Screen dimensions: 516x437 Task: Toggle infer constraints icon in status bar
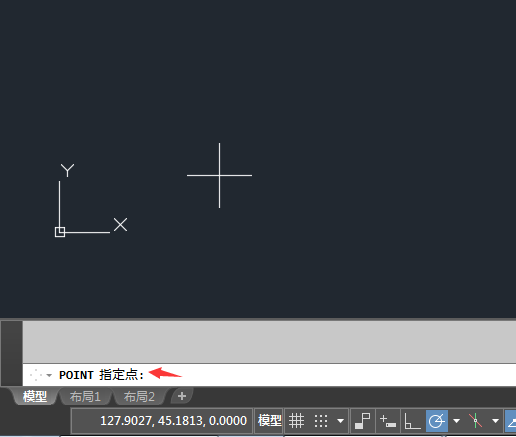coord(363,421)
